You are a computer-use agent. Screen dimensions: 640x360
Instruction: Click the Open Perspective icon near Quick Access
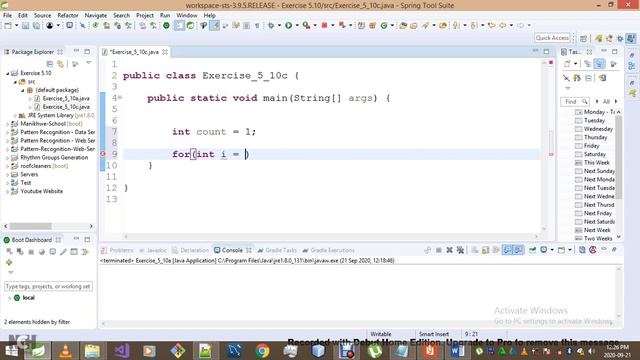point(583,38)
